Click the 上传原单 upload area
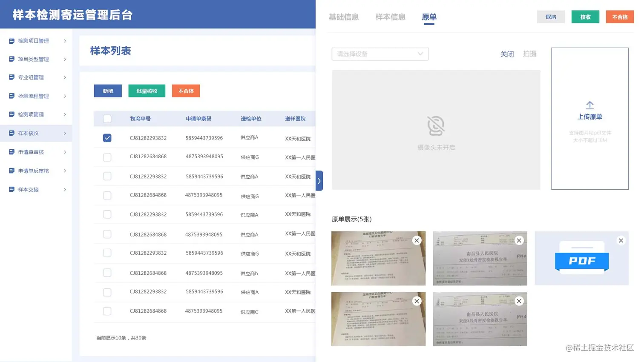Image resolution: width=644 pixels, height=362 pixels. pyautogui.click(x=590, y=119)
